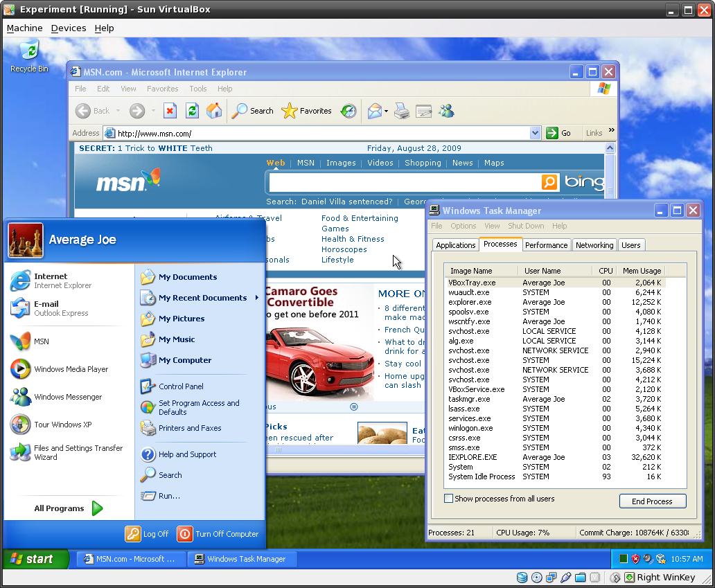Open the Devices menu in VirtualBox
The height and width of the screenshot is (588, 715).
[69, 28]
